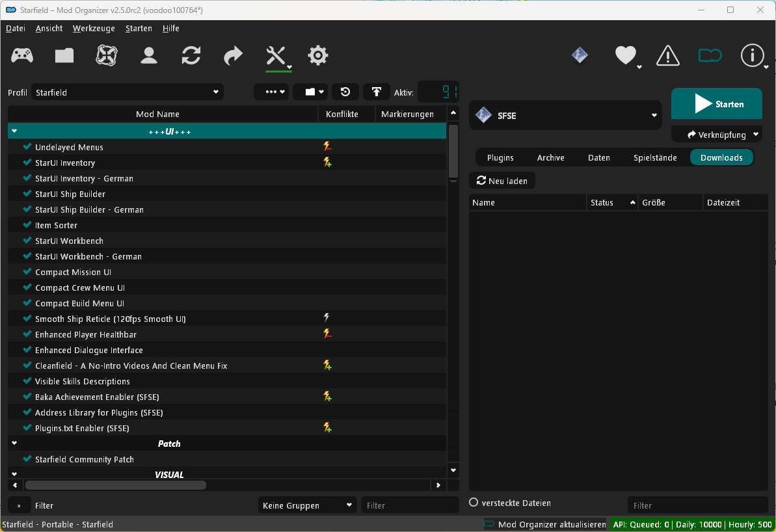Click the teal Mod Organizer update icon
This screenshot has height=532, width=776.
710,55
